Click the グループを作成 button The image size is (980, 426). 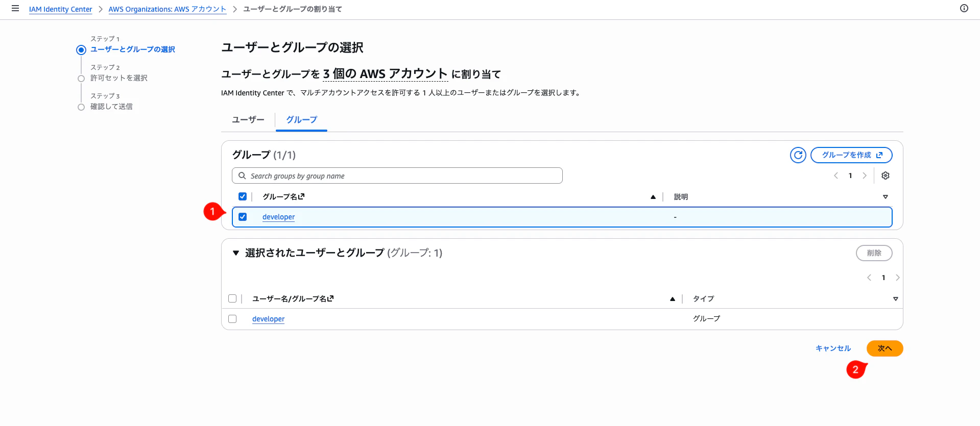851,155
